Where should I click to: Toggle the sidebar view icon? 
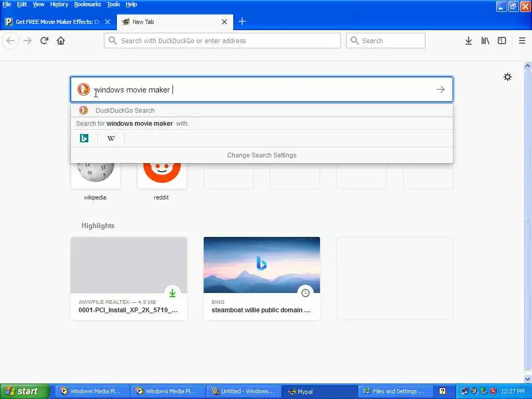click(x=502, y=41)
